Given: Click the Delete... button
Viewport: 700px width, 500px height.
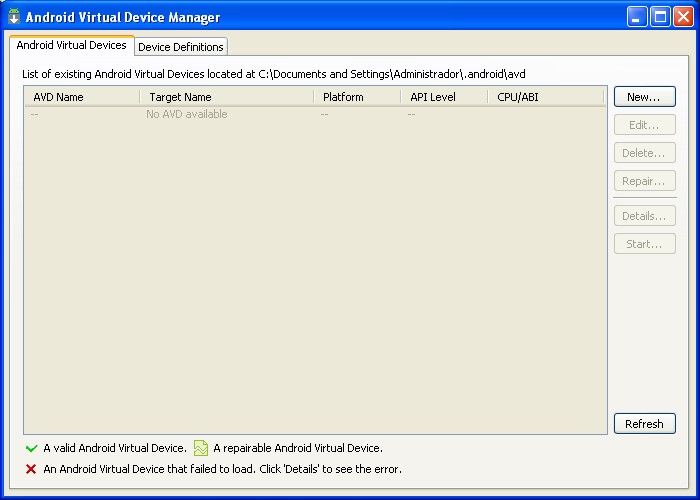Looking at the screenshot, I should [645, 153].
